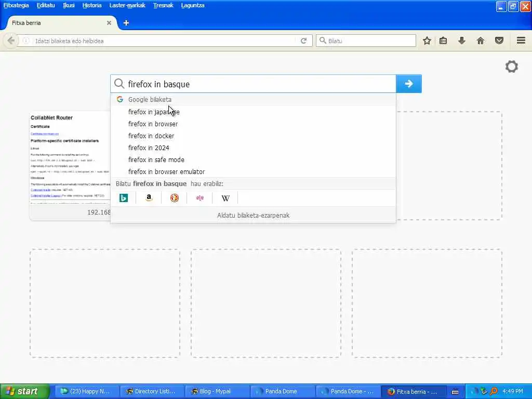The image size is (532, 399).
Task: Choose suggestion firefox in 2024
Action: [253, 148]
